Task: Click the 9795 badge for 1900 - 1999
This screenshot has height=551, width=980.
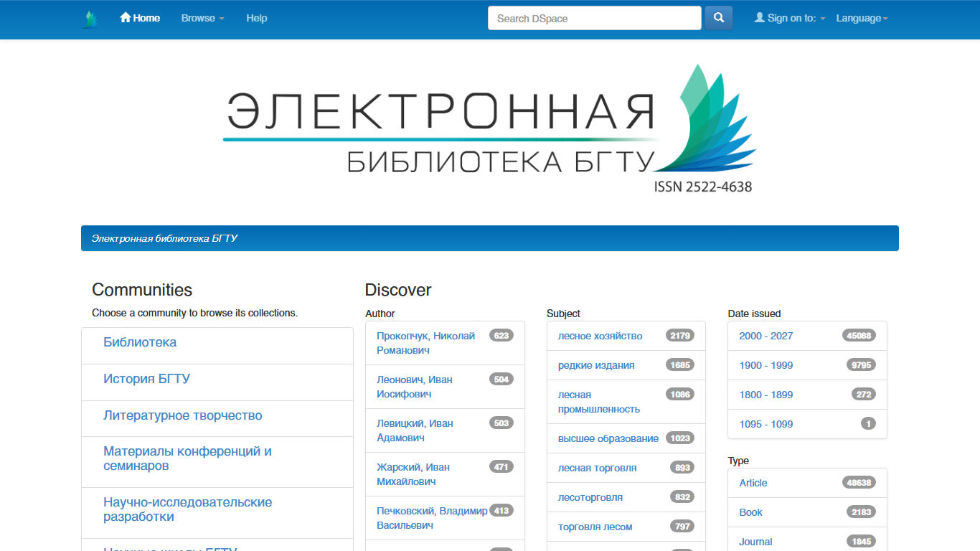Action: (861, 364)
